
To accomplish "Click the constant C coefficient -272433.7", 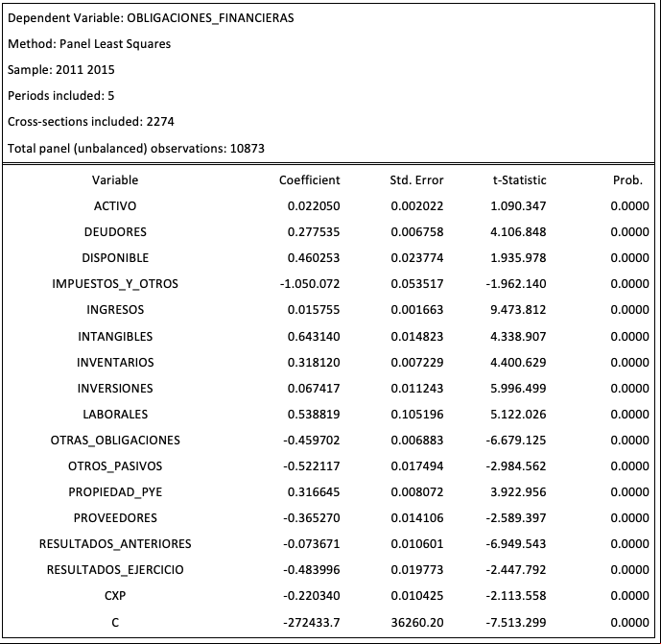I will point(312,623).
